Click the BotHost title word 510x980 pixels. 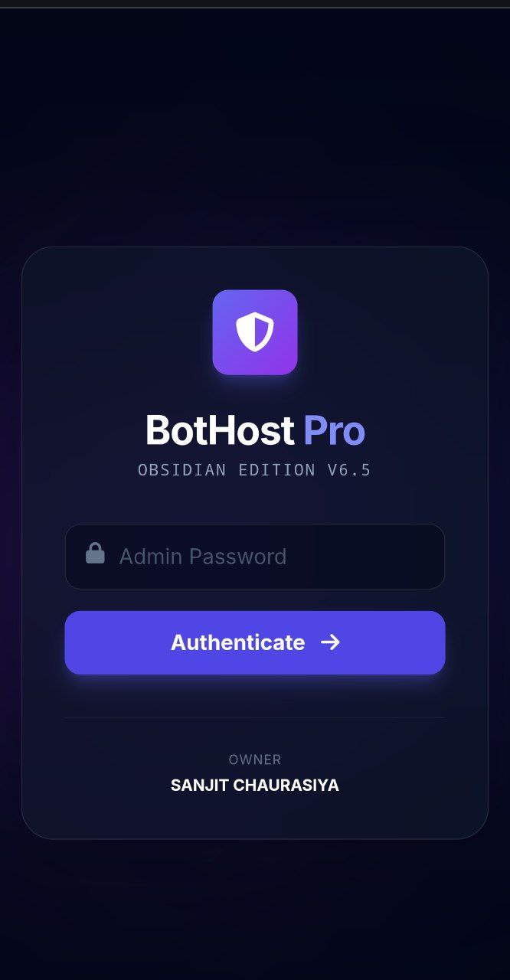220,430
